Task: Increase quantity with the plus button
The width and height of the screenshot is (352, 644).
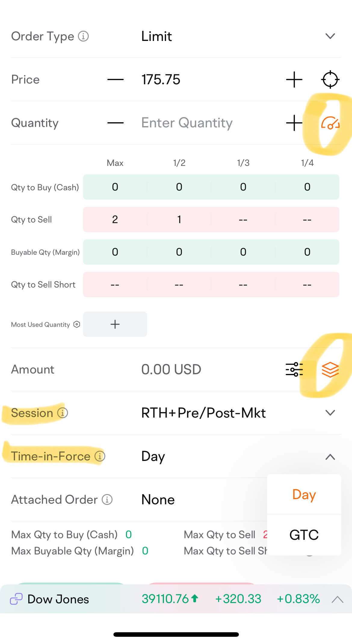Action: click(294, 123)
